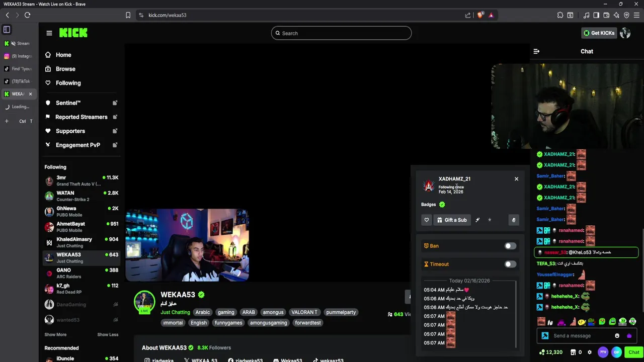
Task: Open Brave sidebar panel icon
Action: click(x=596, y=15)
